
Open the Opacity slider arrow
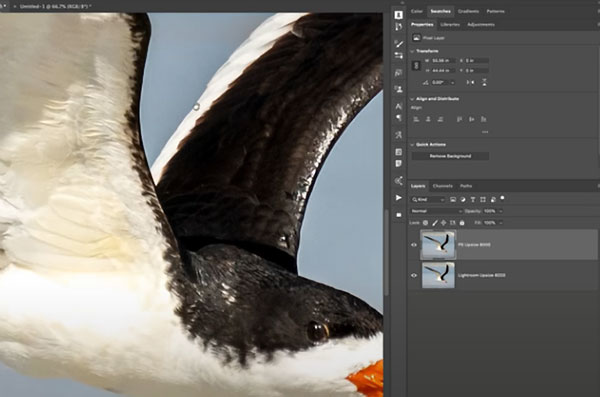501,211
